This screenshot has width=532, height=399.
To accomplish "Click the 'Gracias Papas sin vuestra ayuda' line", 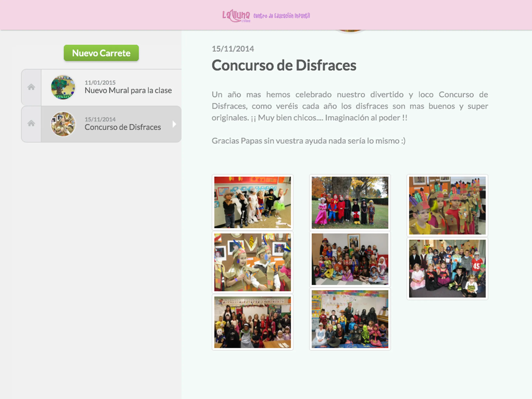I will [309, 141].
